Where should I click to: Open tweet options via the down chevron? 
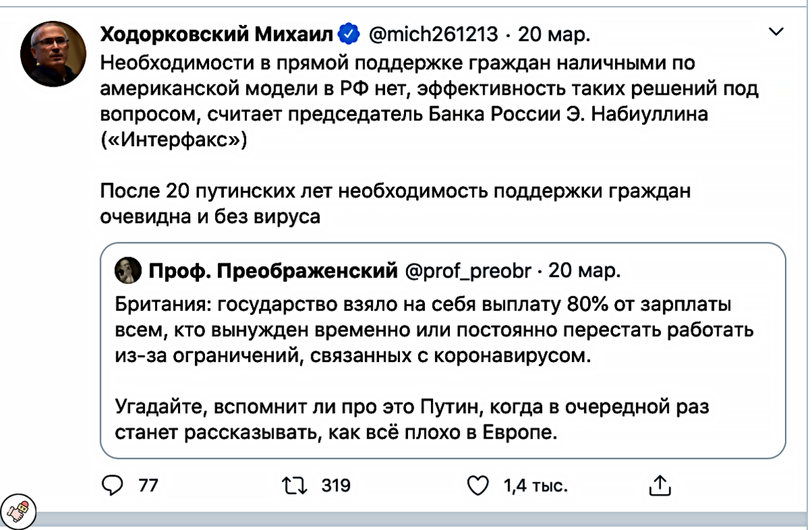[x=777, y=30]
